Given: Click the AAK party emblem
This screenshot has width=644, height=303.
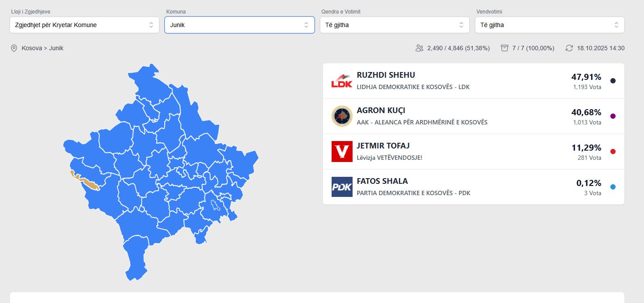Looking at the screenshot, I should tap(342, 116).
